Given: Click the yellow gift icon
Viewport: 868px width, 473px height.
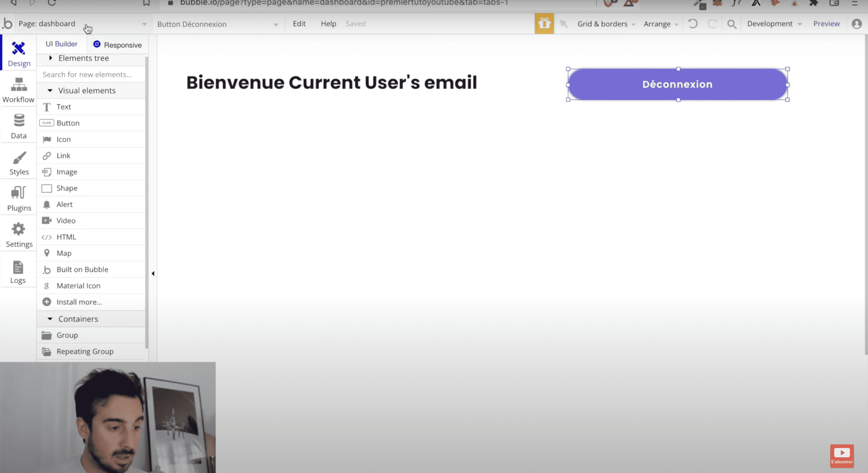Looking at the screenshot, I should pyautogui.click(x=544, y=23).
